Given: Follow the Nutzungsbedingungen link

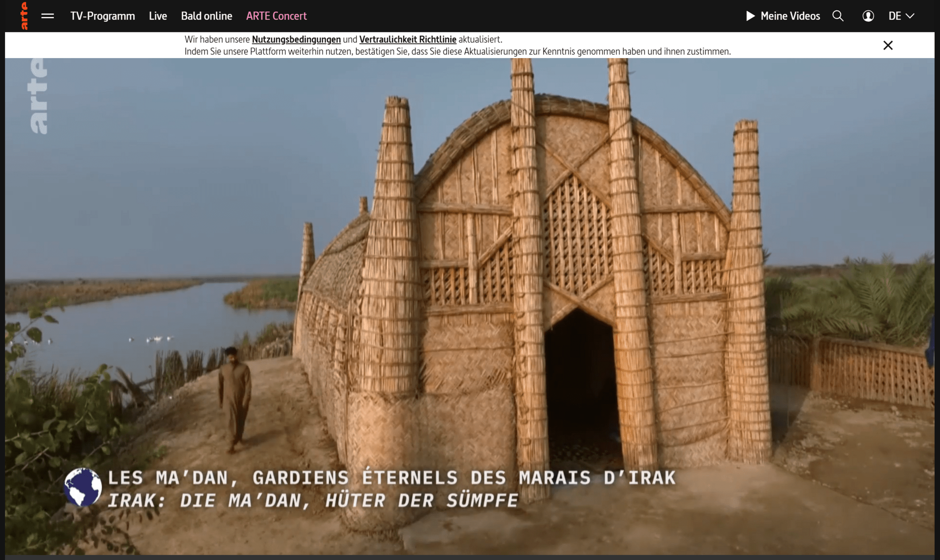Looking at the screenshot, I should [x=296, y=39].
